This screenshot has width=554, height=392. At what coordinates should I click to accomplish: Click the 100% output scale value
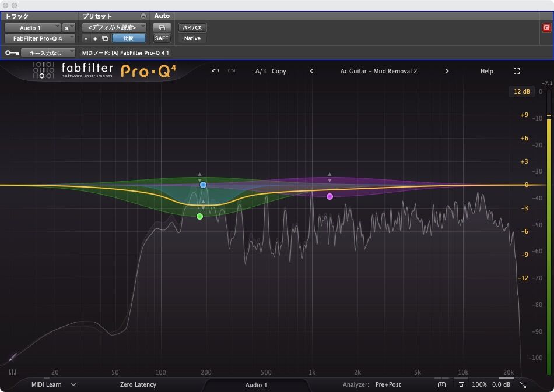(x=479, y=384)
